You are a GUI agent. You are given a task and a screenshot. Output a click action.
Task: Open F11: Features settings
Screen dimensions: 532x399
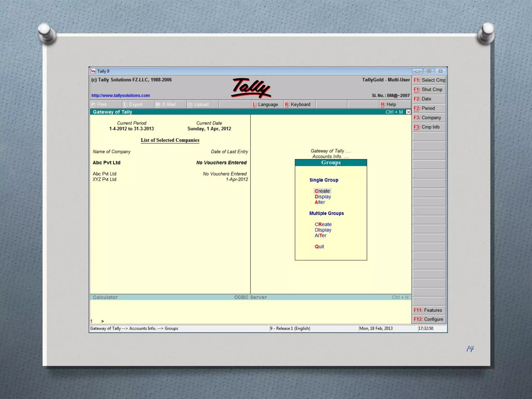pos(429,310)
